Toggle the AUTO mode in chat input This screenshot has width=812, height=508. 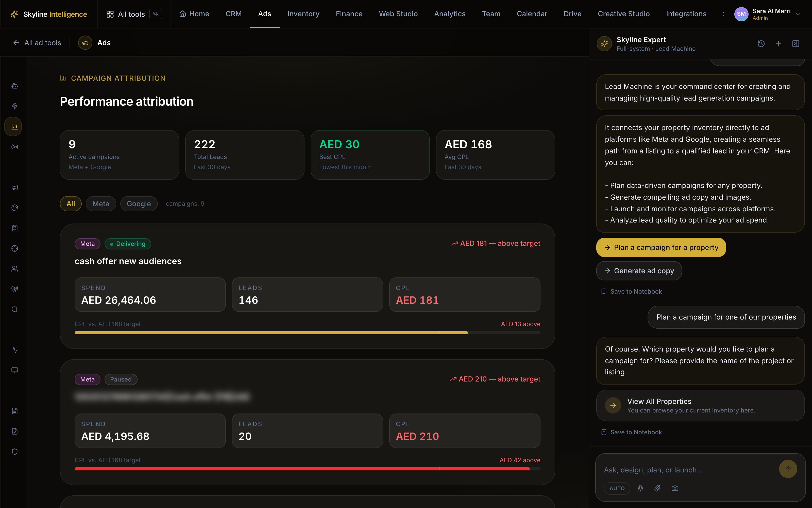point(617,488)
